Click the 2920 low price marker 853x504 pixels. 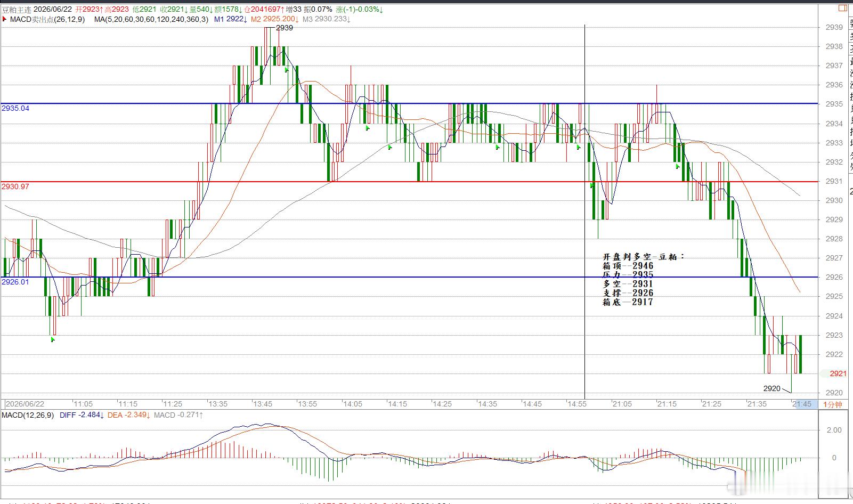[x=771, y=388]
